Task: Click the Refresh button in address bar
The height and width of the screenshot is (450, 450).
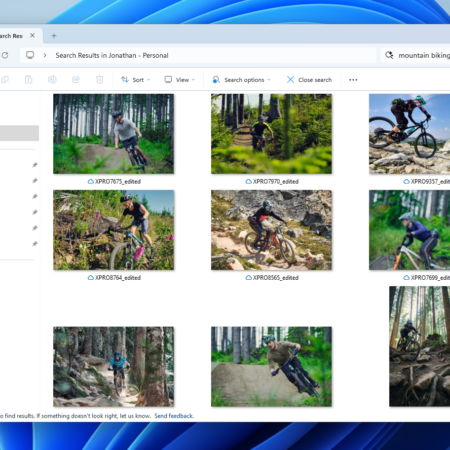Action: 5,55
